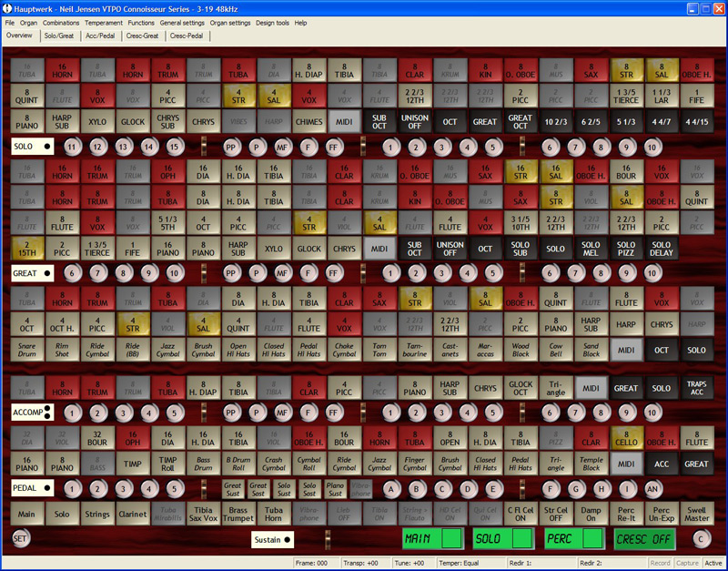
Task: Open the Organ menu
Action: click(x=29, y=22)
